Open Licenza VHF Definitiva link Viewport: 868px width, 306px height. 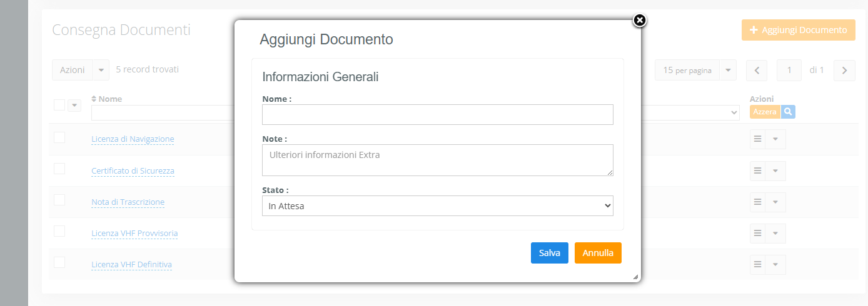tap(131, 264)
